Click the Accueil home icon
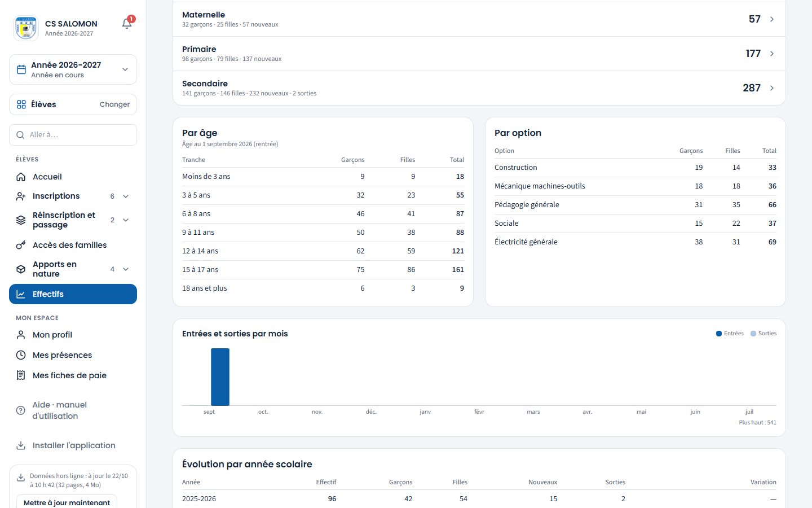812x508 pixels. pos(21,177)
